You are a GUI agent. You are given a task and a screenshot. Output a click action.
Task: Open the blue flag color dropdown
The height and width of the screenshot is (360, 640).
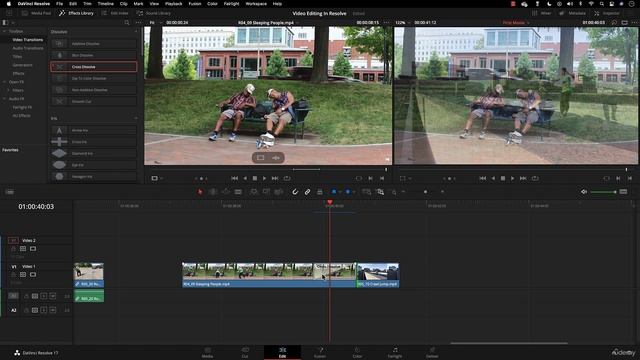pos(340,192)
